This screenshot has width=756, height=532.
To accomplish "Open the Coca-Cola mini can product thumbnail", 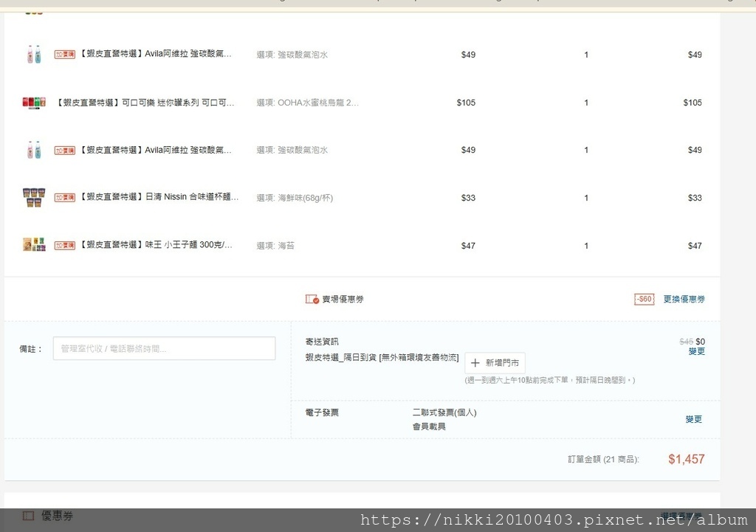I will coord(34,102).
